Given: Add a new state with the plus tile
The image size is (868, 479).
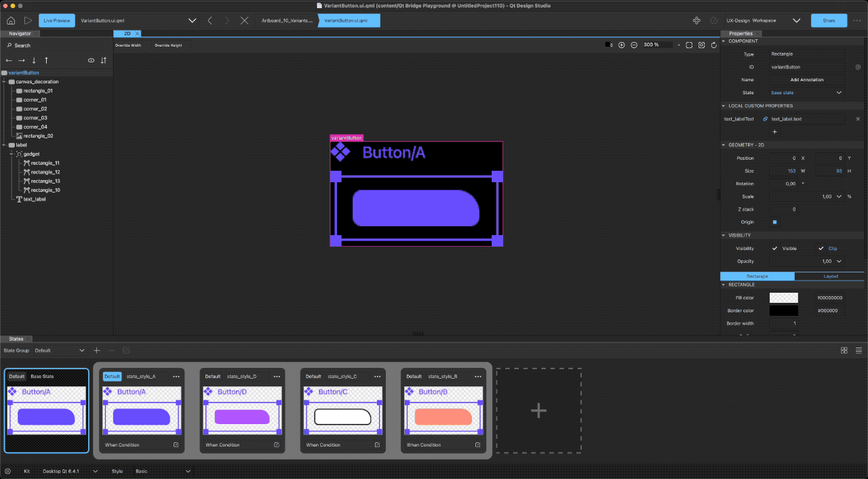Looking at the screenshot, I should click(x=538, y=410).
